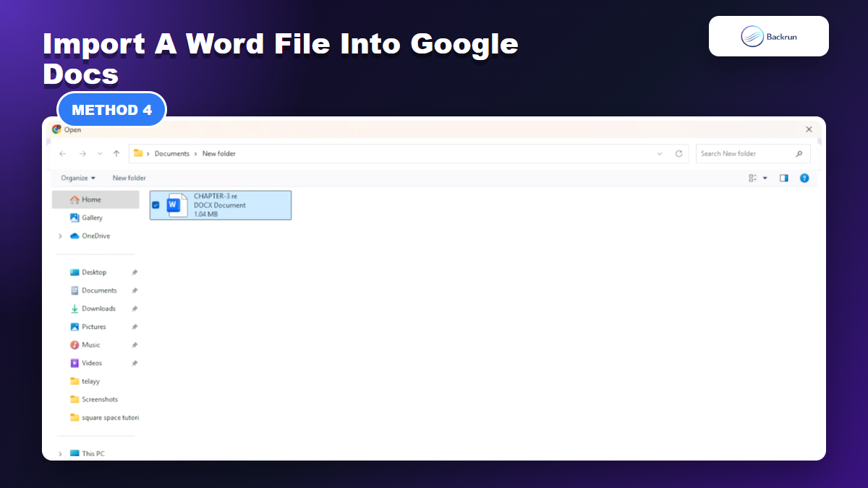Open view options dropdown arrow
Screen dimensions: 868x488
tap(765, 178)
